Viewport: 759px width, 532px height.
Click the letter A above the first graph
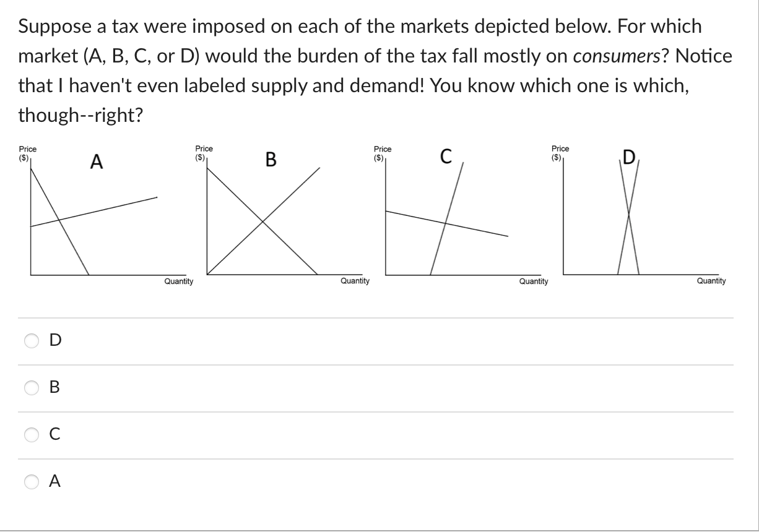click(97, 162)
